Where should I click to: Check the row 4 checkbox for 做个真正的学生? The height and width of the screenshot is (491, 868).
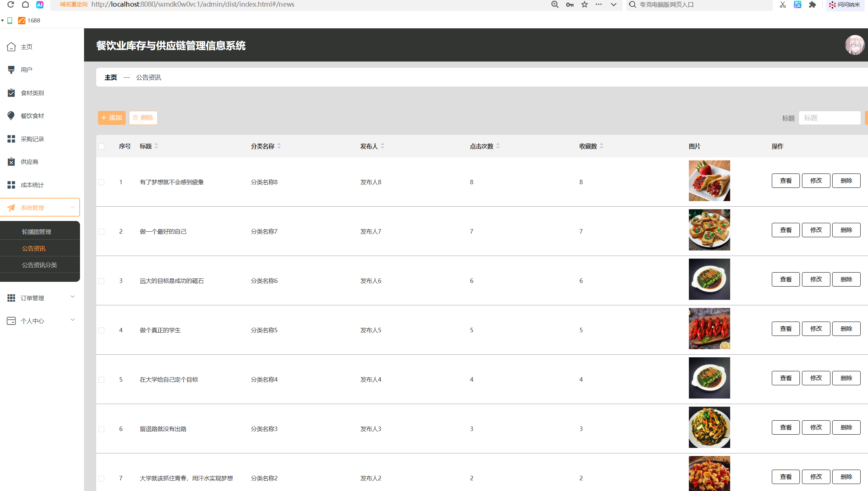coord(101,330)
